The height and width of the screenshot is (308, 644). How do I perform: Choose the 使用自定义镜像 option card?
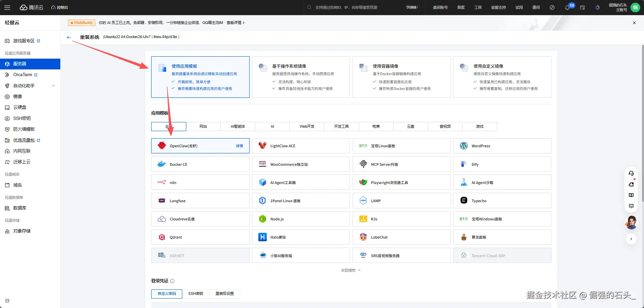pos(502,77)
